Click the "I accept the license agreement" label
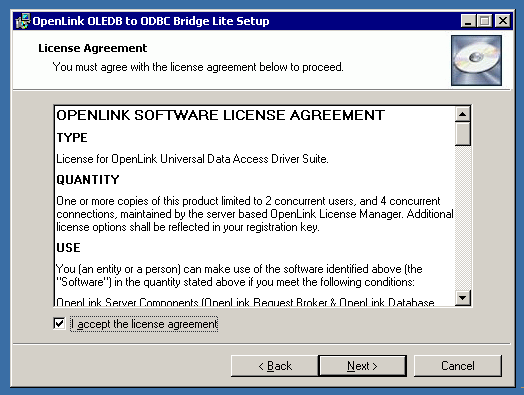524x395 pixels. pos(144,324)
